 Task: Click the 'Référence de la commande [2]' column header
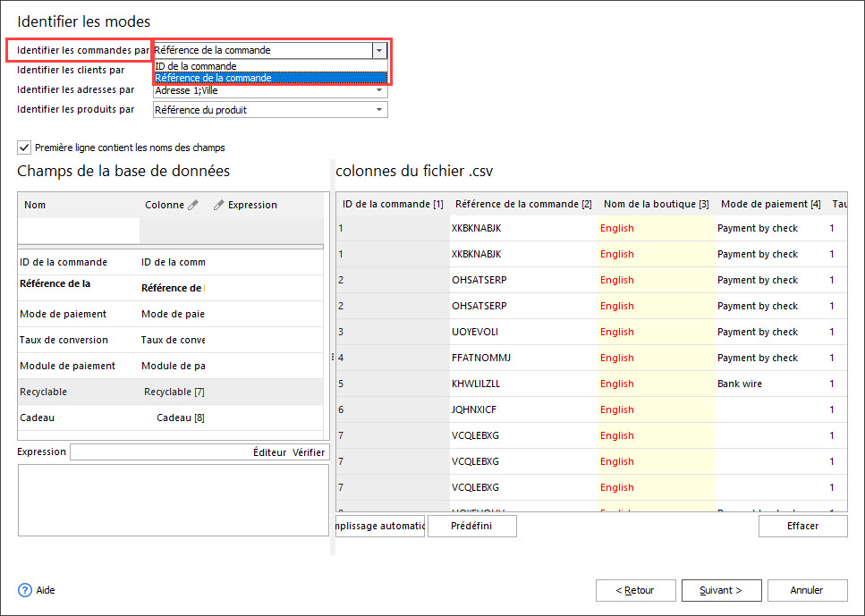pyautogui.click(x=523, y=204)
